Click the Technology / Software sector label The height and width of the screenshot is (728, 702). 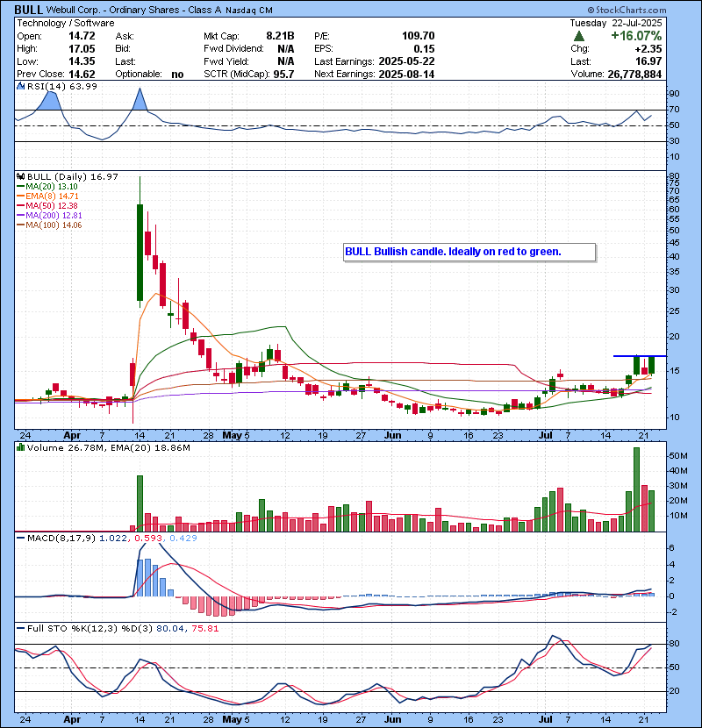click(x=66, y=23)
